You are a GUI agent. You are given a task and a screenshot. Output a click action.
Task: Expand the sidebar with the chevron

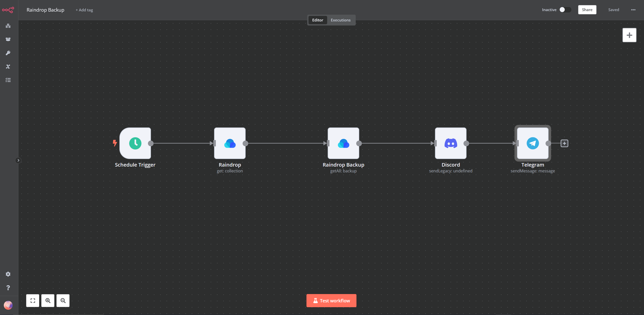(18, 160)
